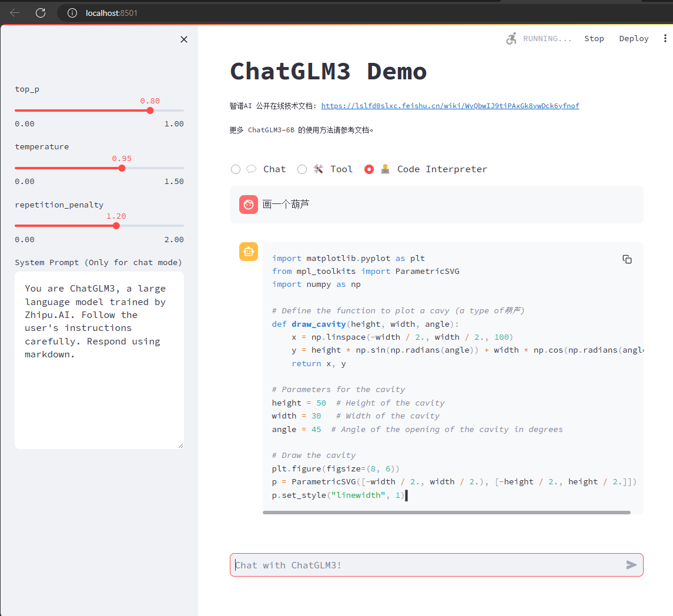This screenshot has width=673, height=616.
Task: Select the Tool mode radio button
Action: click(x=302, y=169)
